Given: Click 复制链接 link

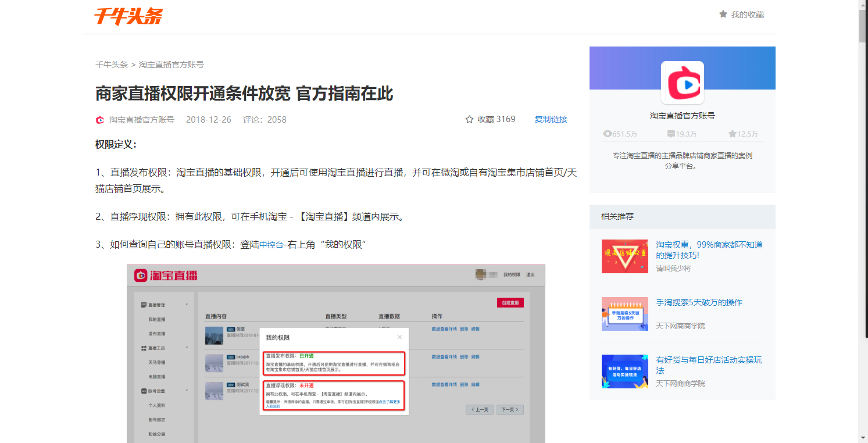Looking at the screenshot, I should coord(551,119).
